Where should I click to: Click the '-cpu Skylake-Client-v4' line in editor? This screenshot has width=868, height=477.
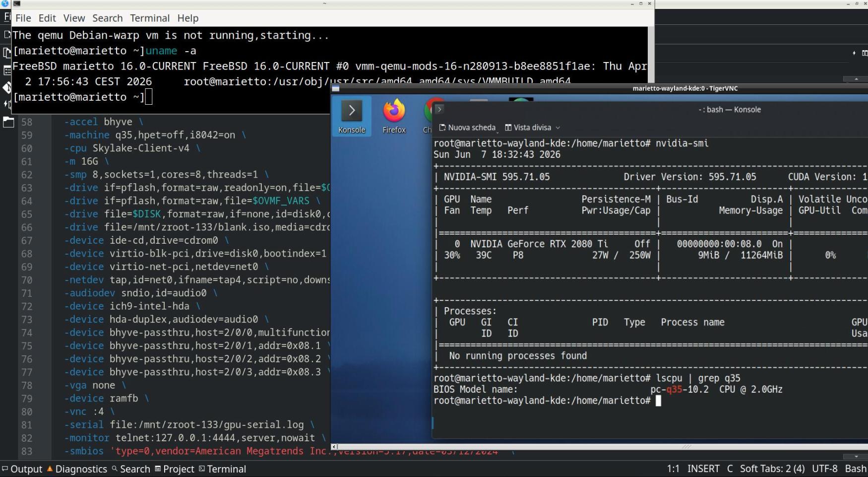coord(132,148)
